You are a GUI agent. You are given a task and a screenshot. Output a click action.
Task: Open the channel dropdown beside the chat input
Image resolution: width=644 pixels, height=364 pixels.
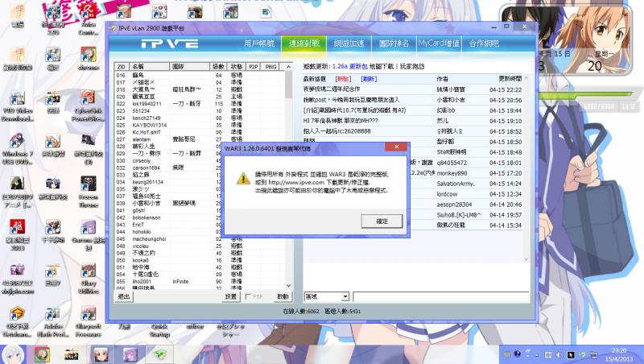pos(345,296)
